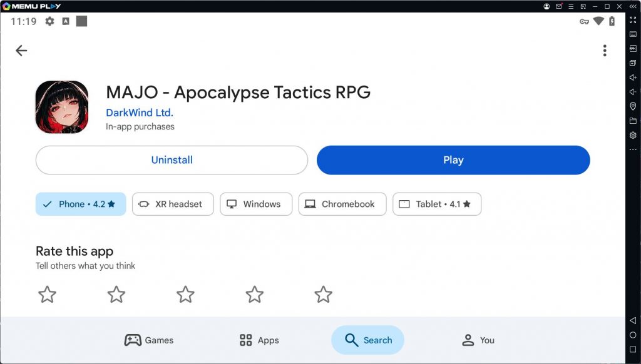Rate the app two stars

pos(116,294)
